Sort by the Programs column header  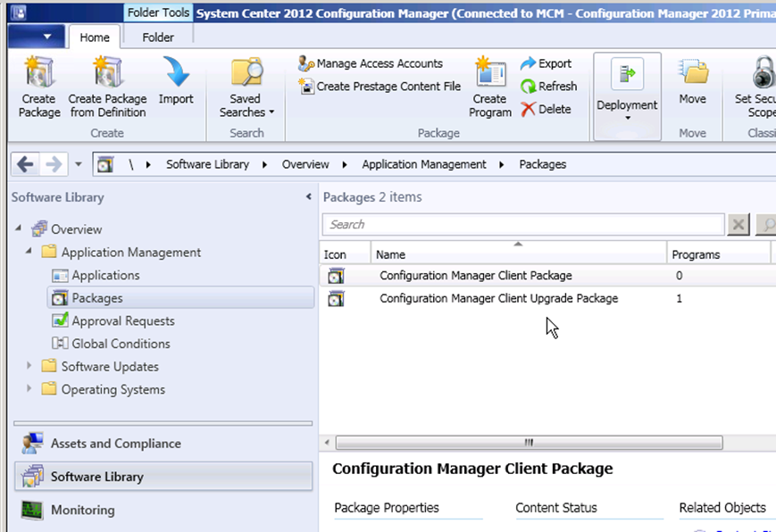(719, 254)
